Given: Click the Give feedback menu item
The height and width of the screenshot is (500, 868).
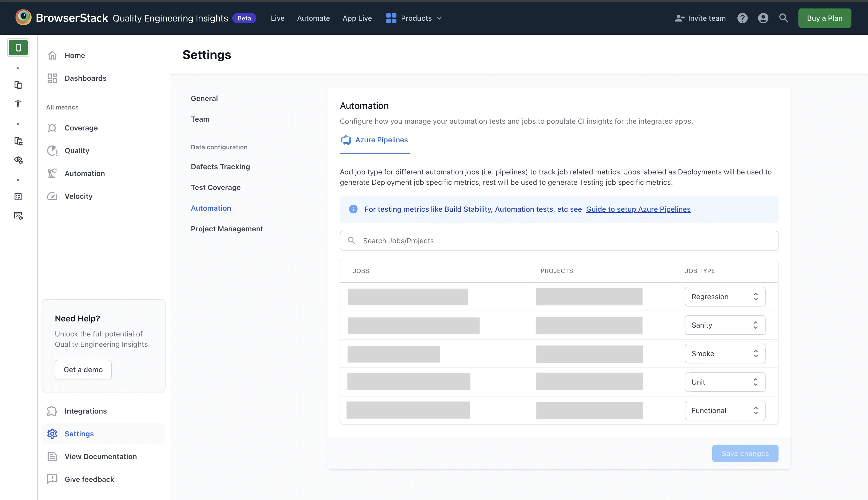Looking at the screenshot, I should 89,479.
